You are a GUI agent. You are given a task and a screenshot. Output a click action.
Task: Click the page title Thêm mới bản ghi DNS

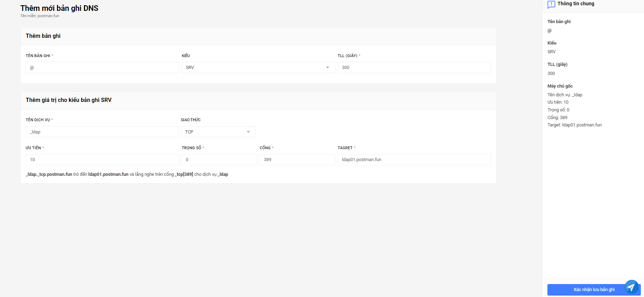click(x=59, y=8)
